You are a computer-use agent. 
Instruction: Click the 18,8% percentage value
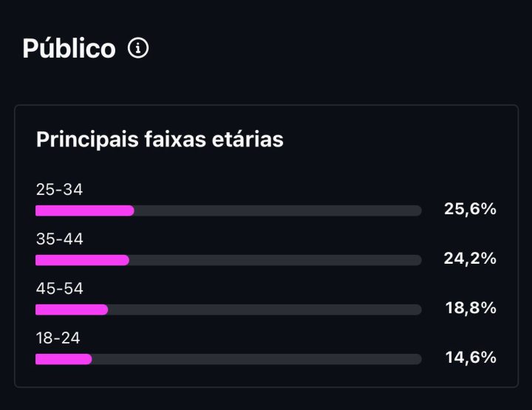[471, 308]
